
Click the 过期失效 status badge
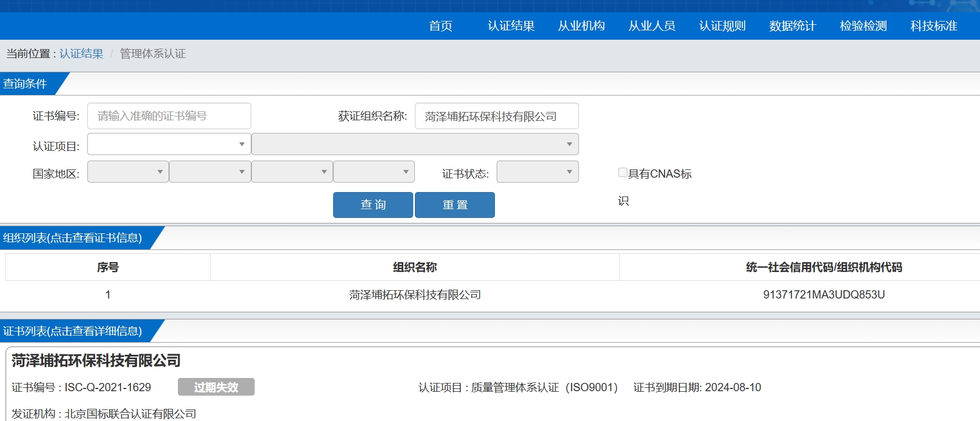(216, 387)
